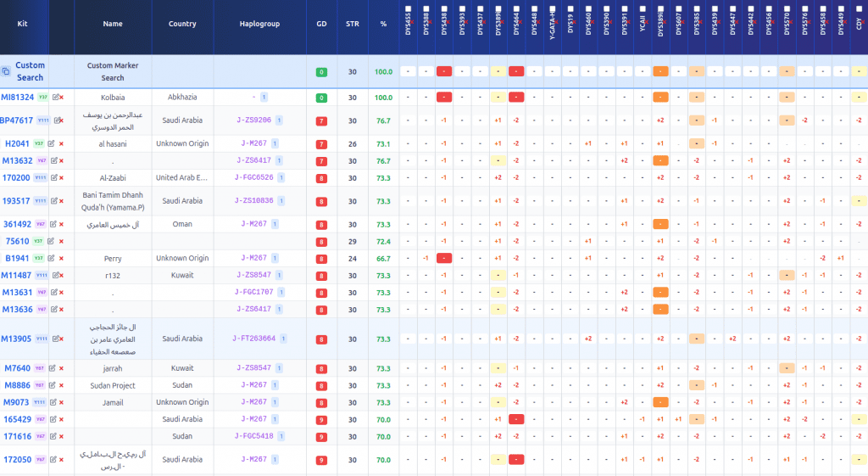This screenshot has height=476, width=868.
Task: Remove kit 171616 with red X
Action: (x=61, y=437)
